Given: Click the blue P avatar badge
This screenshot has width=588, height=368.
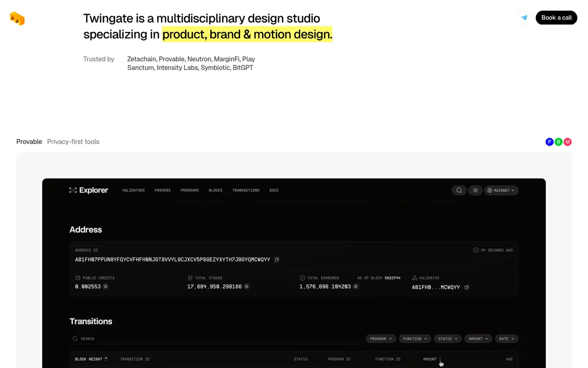Looking at the screenshot, I should point(549,142).
